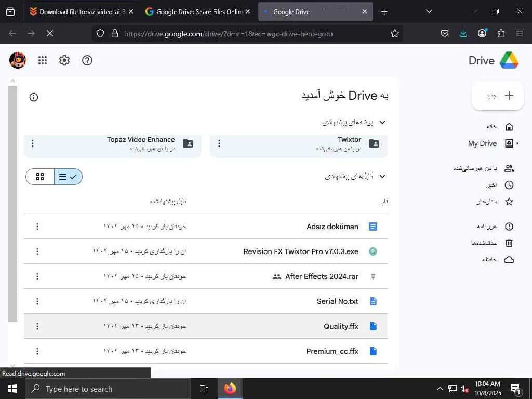The image size is (532, 399).
Task: Click the Docs icon of Adsız doküman
Action: coord(373,227)
